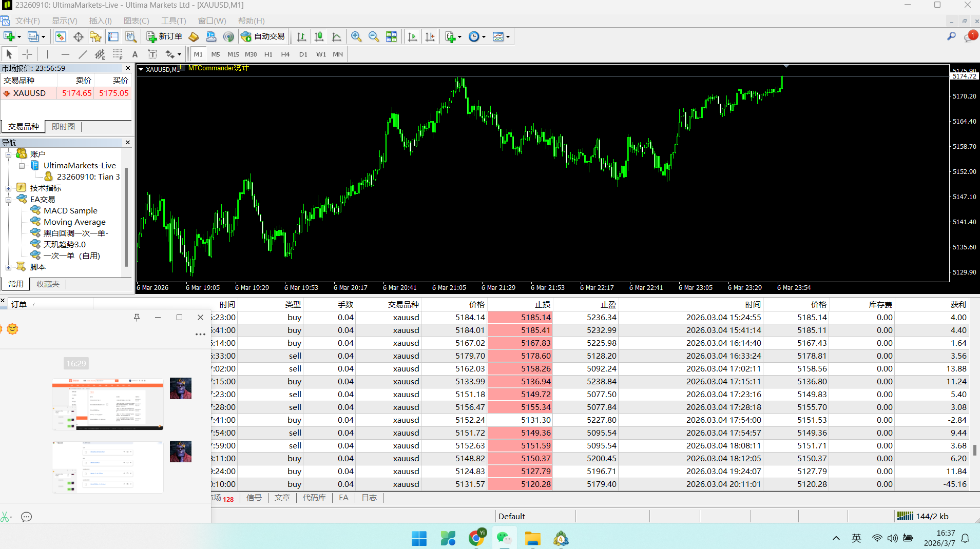Open the first chat screenshot thumbnail
The image size is (980, 549).
pyautogui.click(x=108, y=404)
